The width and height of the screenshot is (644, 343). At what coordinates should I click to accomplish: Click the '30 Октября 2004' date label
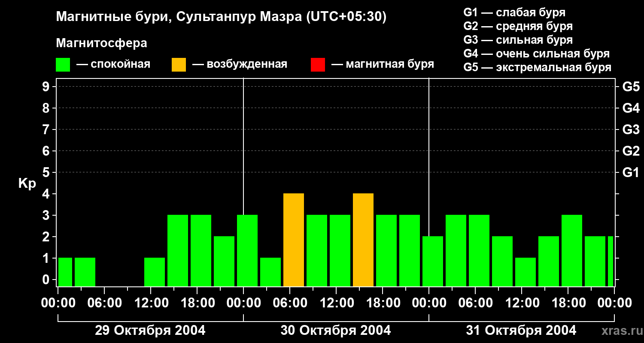[336, 330]
